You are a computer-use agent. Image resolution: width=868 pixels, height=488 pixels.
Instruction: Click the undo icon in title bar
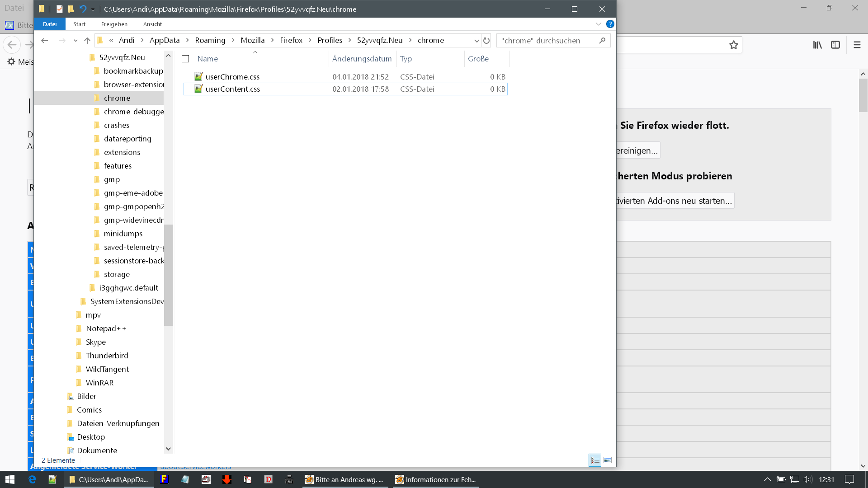click(83, 9)
